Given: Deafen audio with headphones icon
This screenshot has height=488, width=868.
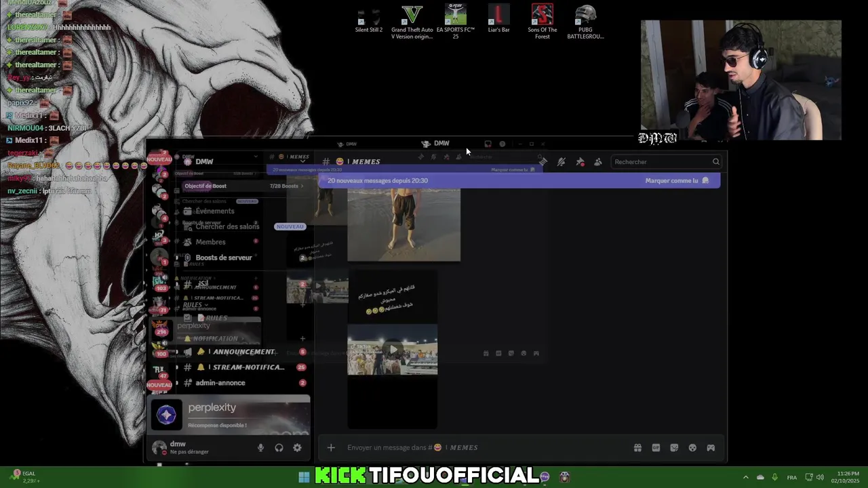Looking at the screenshot, I should click(x=279, y=447).
